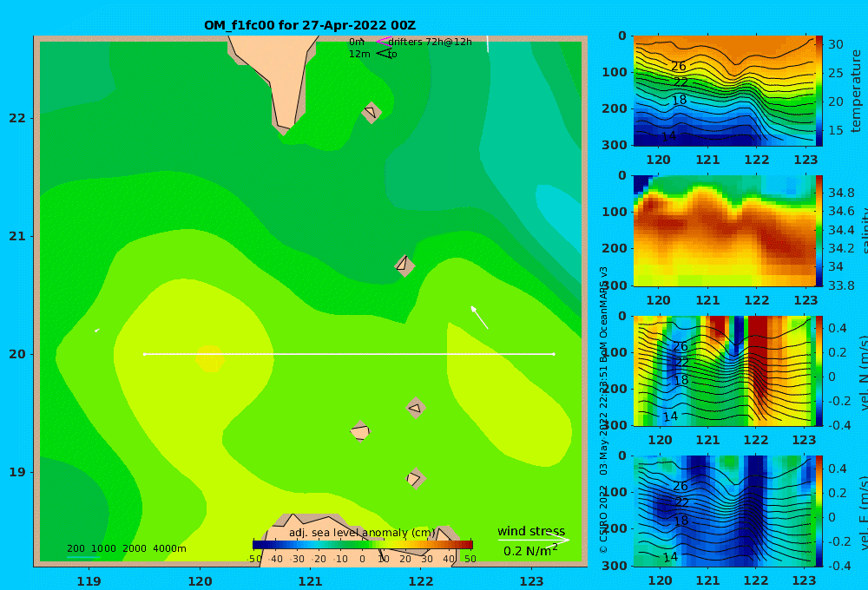The width and height of the screenshot is (868, 590).
Task: Click the '30' temperature colorbar tick
Action: (x=835, y=44)
